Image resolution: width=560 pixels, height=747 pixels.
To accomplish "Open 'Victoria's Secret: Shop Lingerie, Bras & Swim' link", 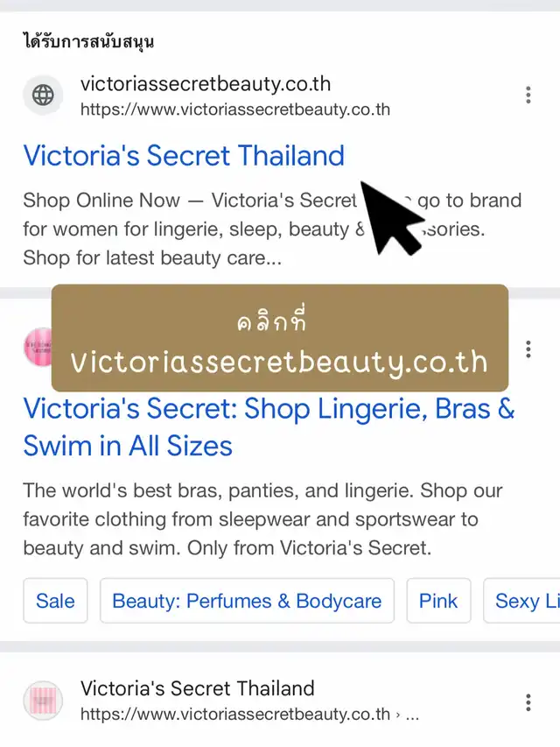I will click(x=269, y=426).
